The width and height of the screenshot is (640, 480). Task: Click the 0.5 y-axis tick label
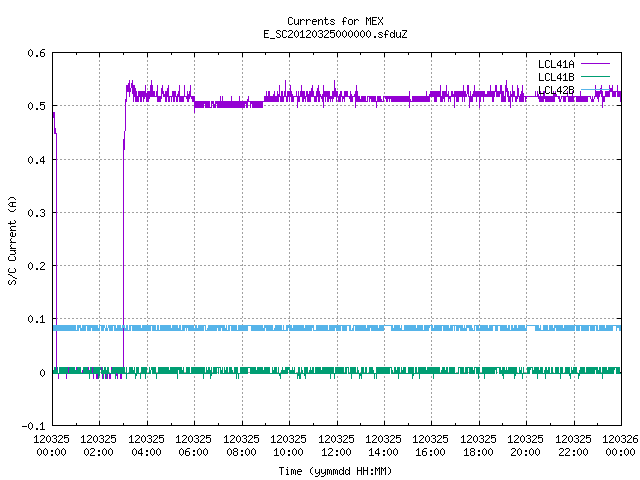[37, 106]
